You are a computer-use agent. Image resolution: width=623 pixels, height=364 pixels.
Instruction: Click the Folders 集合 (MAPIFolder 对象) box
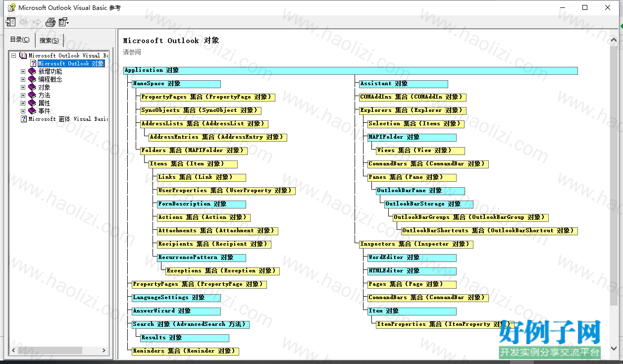193,151
